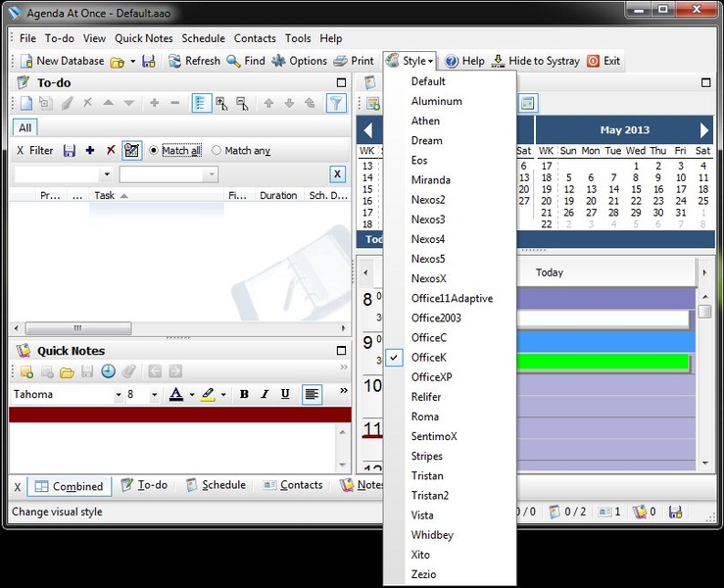This screenshot has width=724, height=588.
Task: Switch to the Contacts bottom tab
Action: point(293,485)
